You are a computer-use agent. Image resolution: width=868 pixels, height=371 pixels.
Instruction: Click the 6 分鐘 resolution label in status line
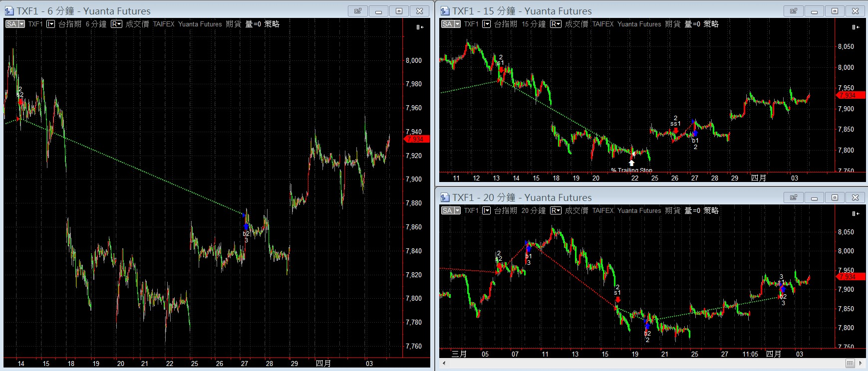pyautogui.click(x=96, y=24)
